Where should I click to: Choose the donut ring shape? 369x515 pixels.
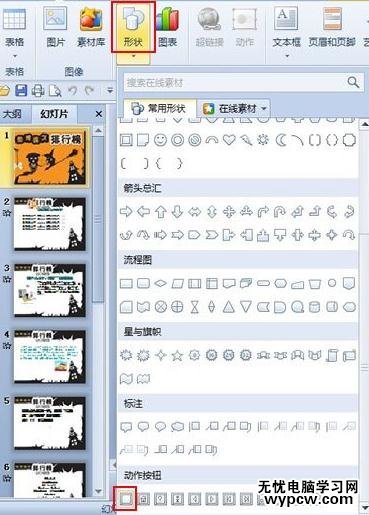[x=178, y=140]
